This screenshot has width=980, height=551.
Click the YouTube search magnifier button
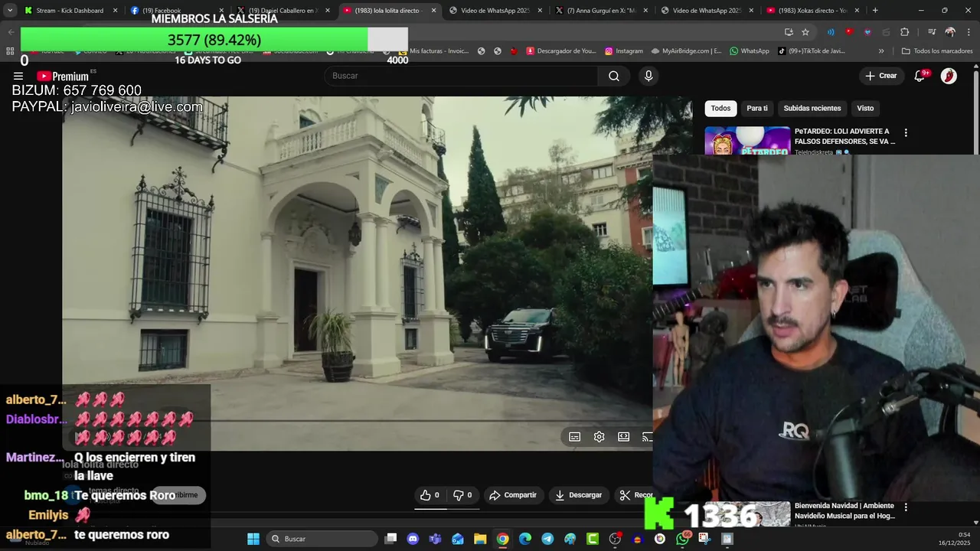click(x=614, y=76)
